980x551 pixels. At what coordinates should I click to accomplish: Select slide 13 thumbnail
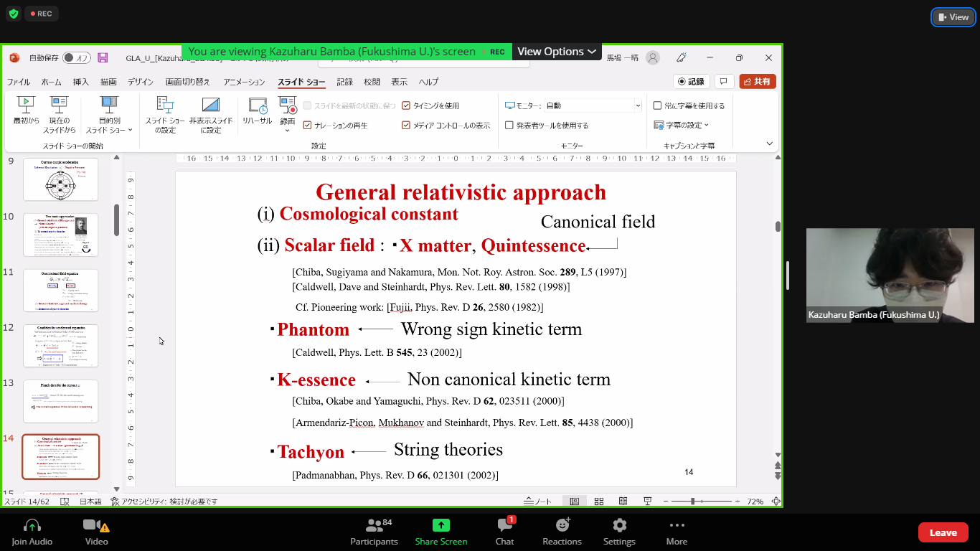click(x=61, y=401)
